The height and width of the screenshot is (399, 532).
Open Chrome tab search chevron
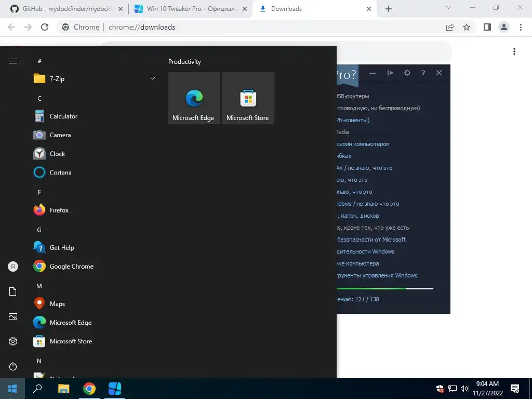coord(448,7)
